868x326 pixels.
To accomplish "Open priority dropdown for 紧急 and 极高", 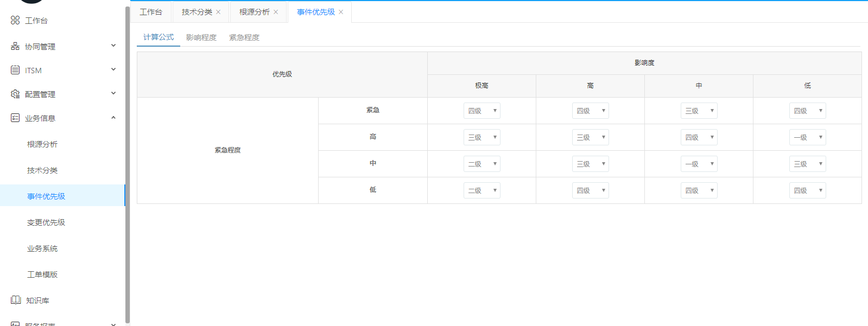I will click(x=481, y=111).
